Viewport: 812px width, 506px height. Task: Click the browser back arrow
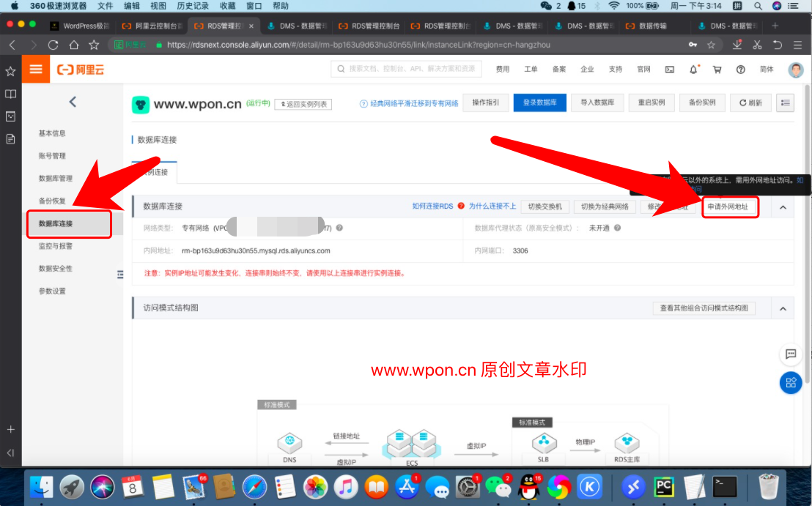[12, 45]
